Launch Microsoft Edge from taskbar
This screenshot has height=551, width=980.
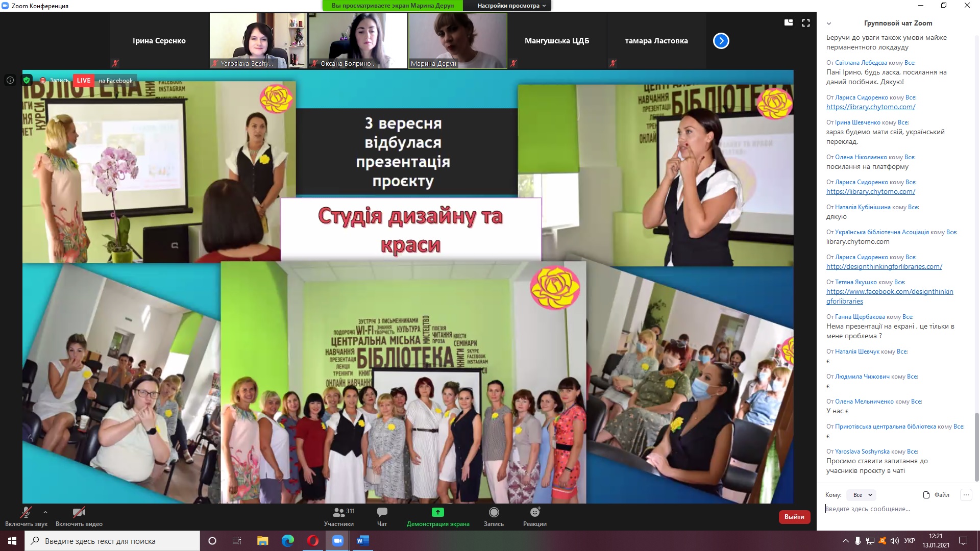(x=288, y=541)
